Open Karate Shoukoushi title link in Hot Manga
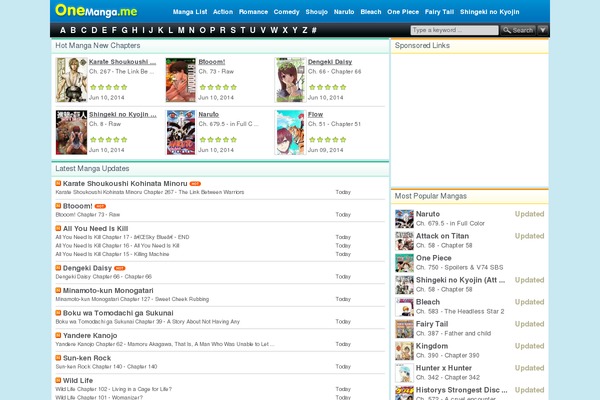Viewport: 600px width, 400px height. pyautogui.click(x=122, y=62)
